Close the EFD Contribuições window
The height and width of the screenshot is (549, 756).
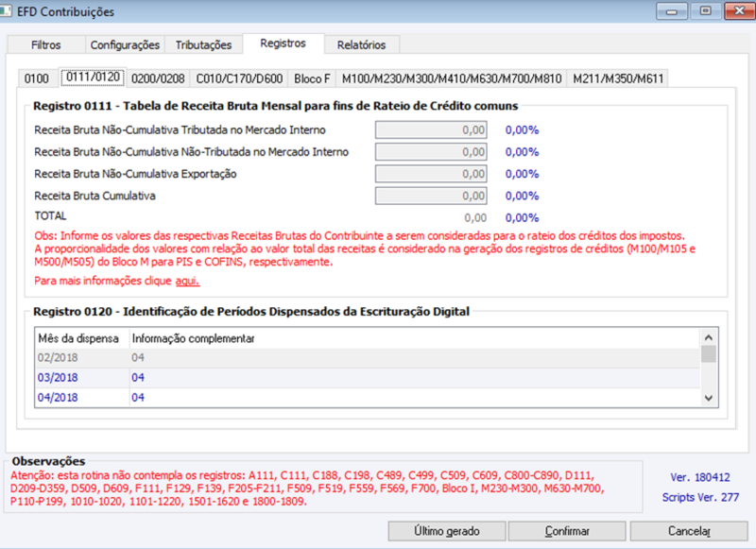tap(739, 10)
